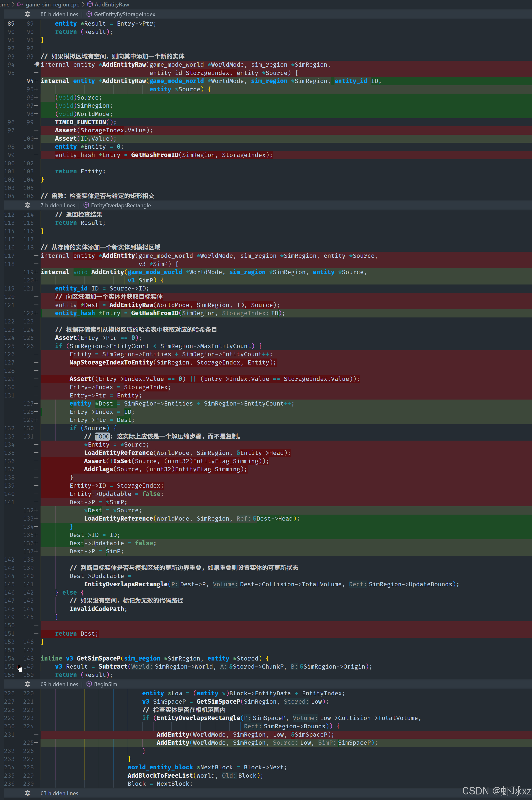Jump to EntityOverlapsRectangle symbol link
The height and width of the screenshot is (800, 532).
coord(121,205)
